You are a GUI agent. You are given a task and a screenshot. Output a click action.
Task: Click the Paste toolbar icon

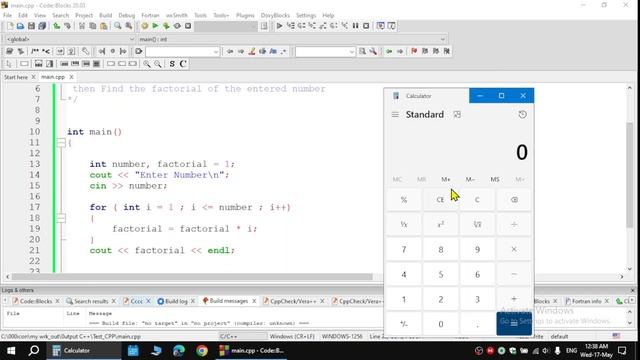point(104,26)
